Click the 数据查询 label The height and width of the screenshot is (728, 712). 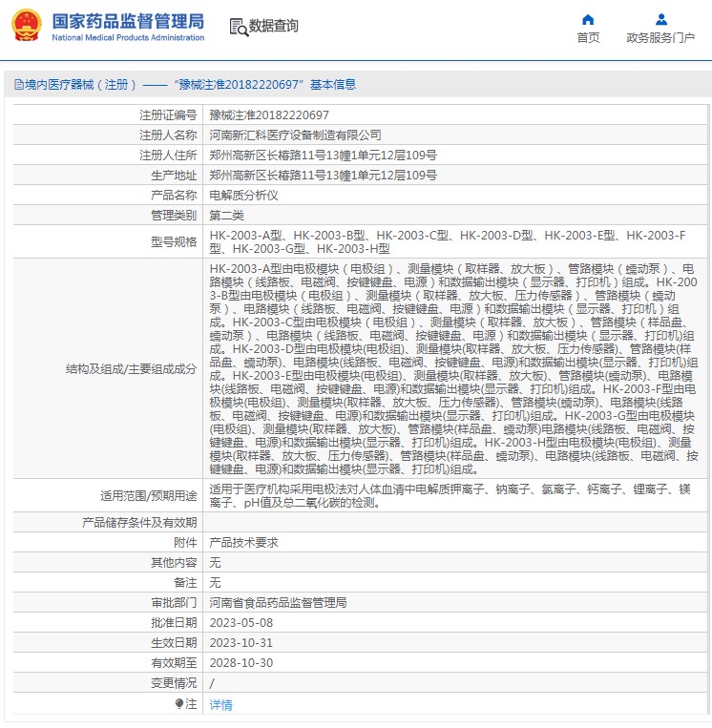274,26
